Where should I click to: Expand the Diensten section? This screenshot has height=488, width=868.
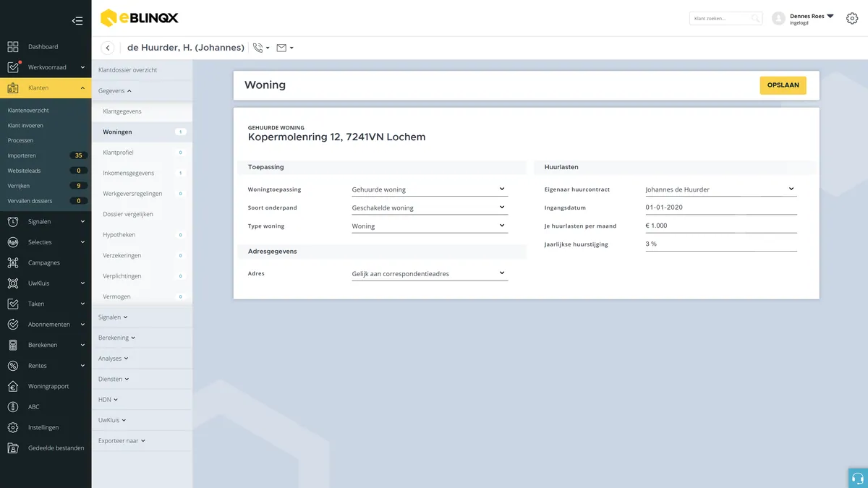(x=114, y=379)
